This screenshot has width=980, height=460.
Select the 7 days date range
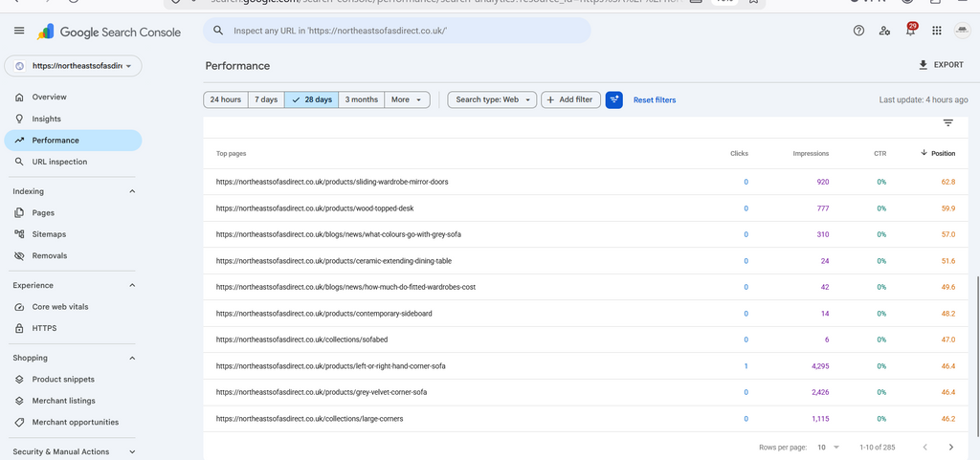click(266, 99)
